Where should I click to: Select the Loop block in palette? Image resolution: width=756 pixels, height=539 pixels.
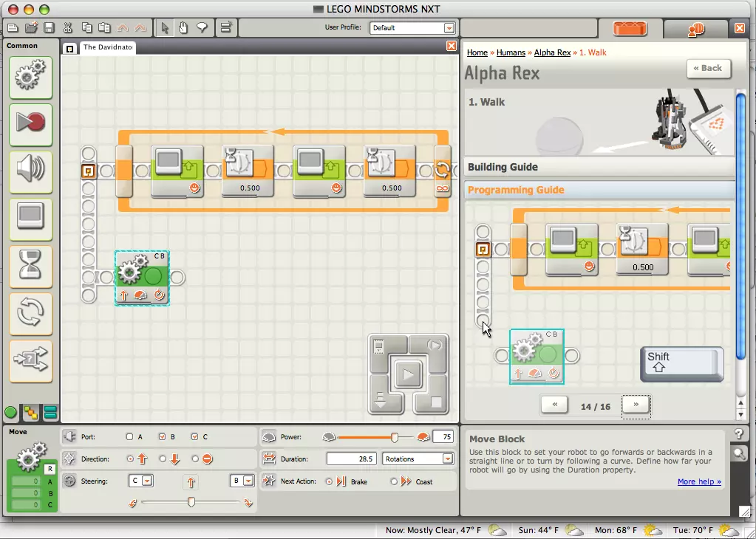tap(30, 314)
